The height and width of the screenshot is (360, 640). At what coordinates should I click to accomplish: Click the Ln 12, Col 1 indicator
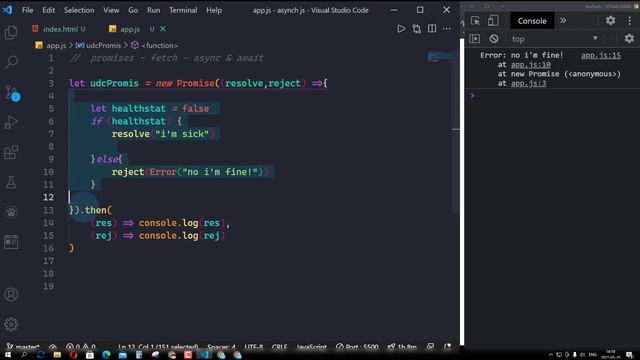[158, 347]
